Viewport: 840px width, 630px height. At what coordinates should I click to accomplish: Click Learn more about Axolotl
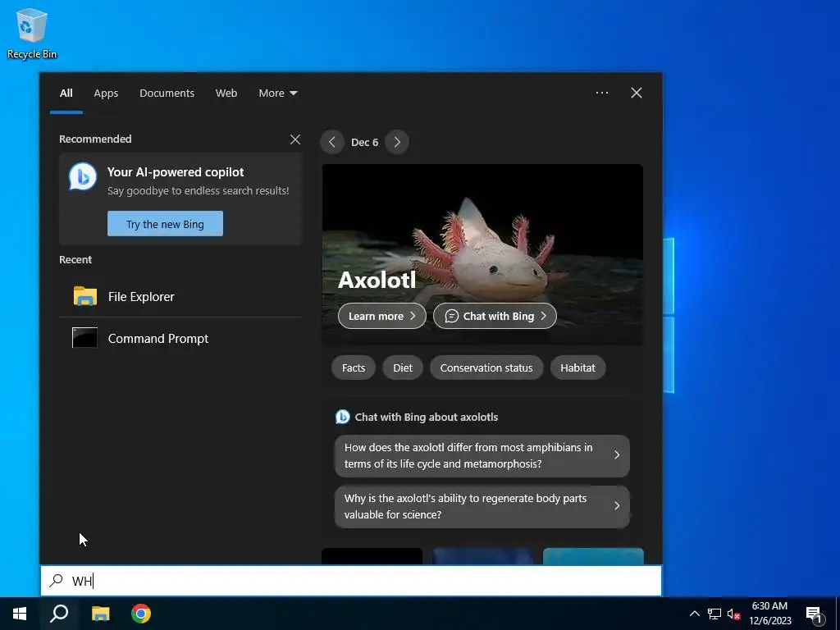[x=382, y=316]
